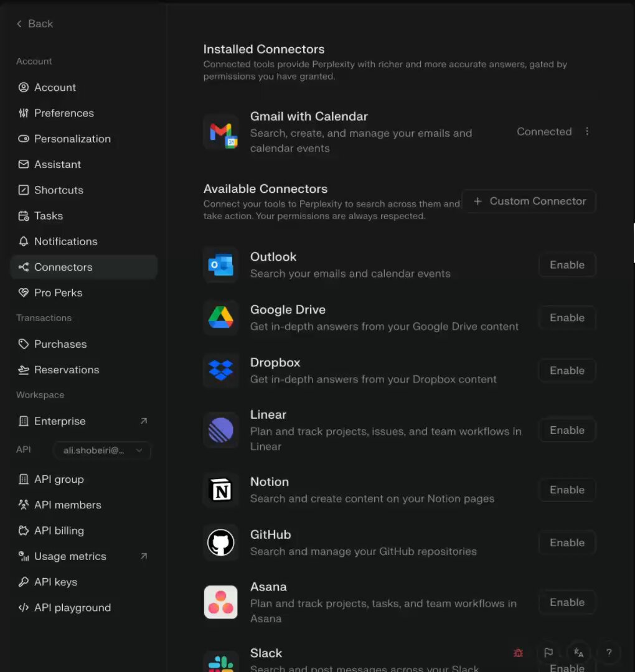
Task: Open Notifications settings
Action: coord(84,241)
